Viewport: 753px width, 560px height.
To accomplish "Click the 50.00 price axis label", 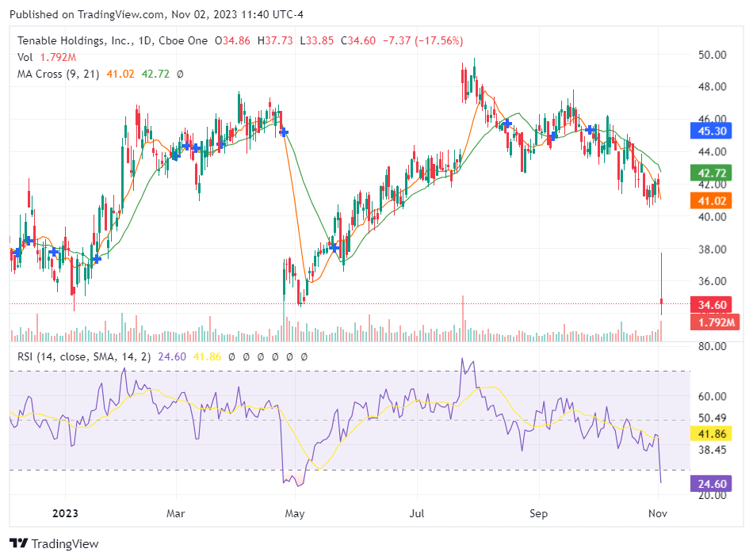I will [x=713, y=55].
